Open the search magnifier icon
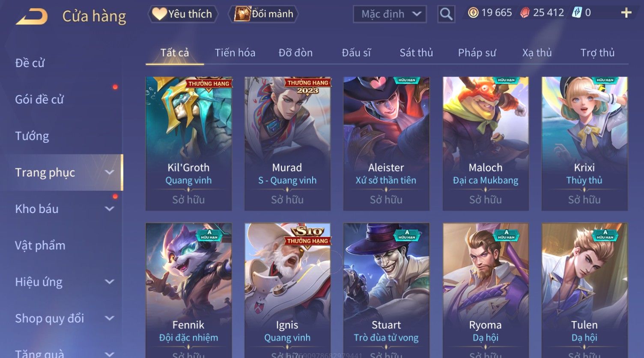 click(x=446, y=14)
